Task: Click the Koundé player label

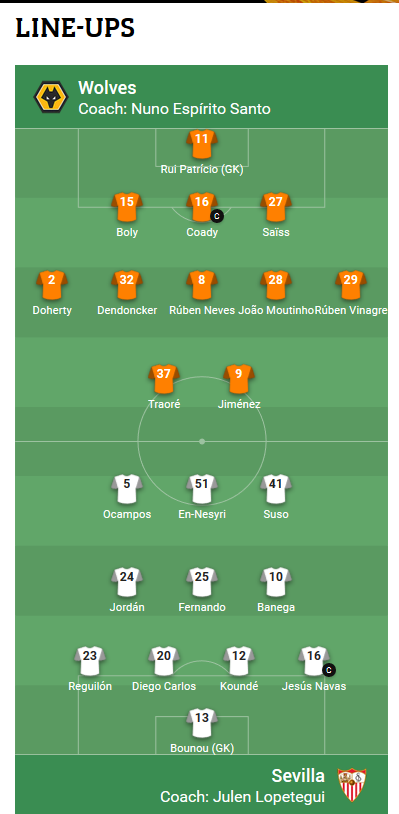Action: pyautogui.click(x=239, y=686)
